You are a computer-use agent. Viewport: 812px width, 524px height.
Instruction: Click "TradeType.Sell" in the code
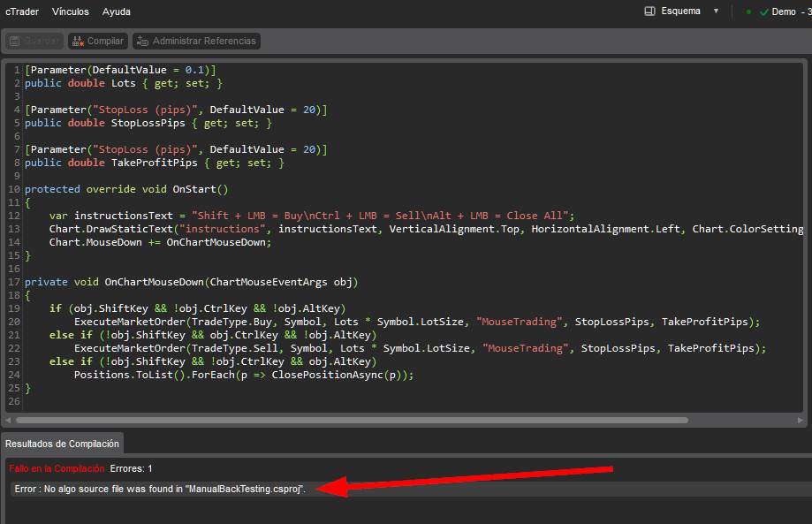click(x=235, y=348)
